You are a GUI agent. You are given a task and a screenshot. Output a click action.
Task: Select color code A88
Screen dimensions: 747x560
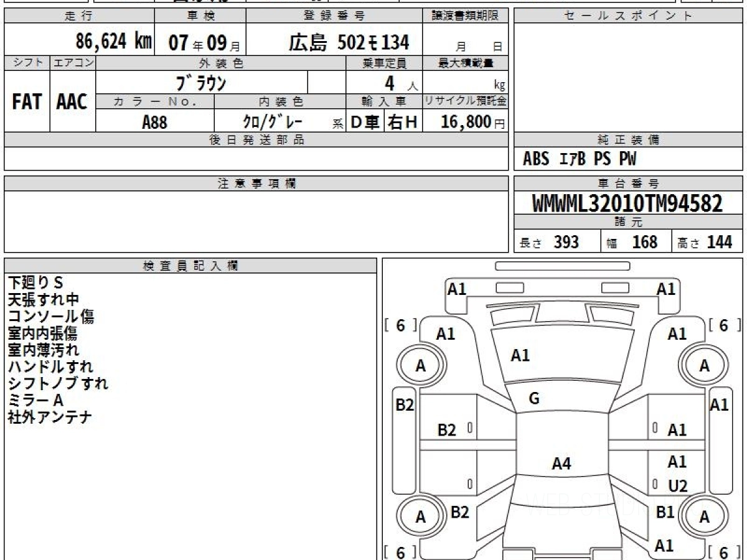[x=154, y=122]
